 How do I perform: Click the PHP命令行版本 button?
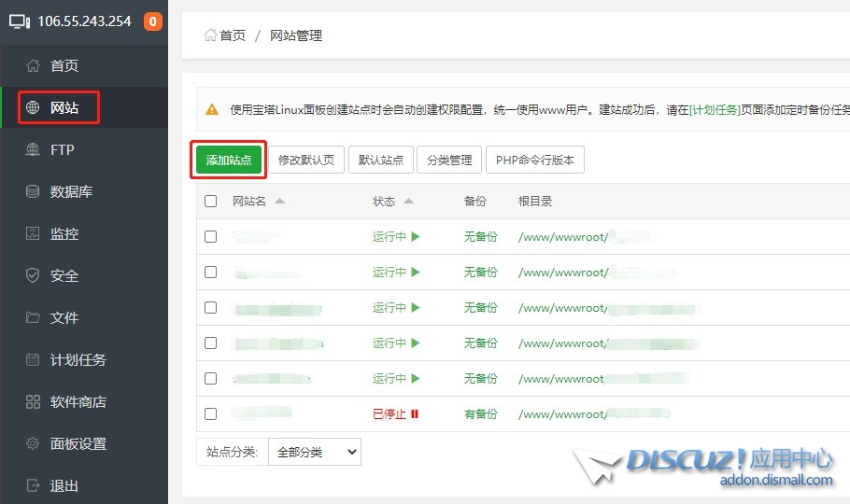pos(535,160)
